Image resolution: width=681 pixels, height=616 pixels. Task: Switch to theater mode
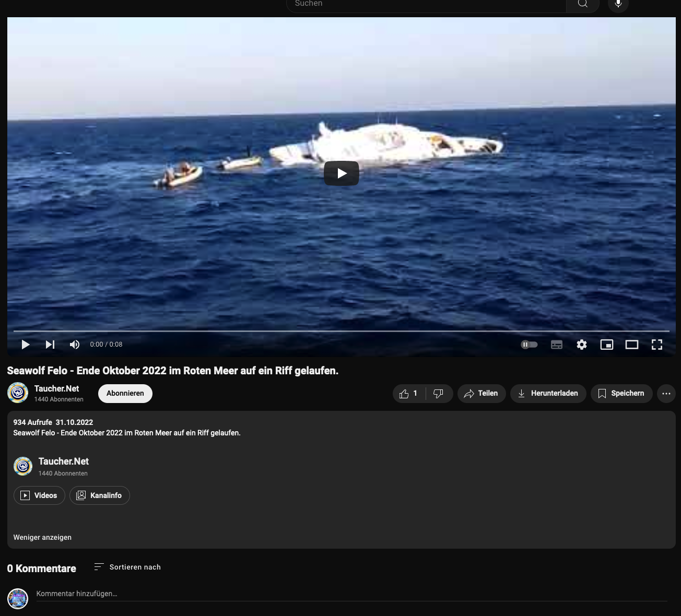632,345
